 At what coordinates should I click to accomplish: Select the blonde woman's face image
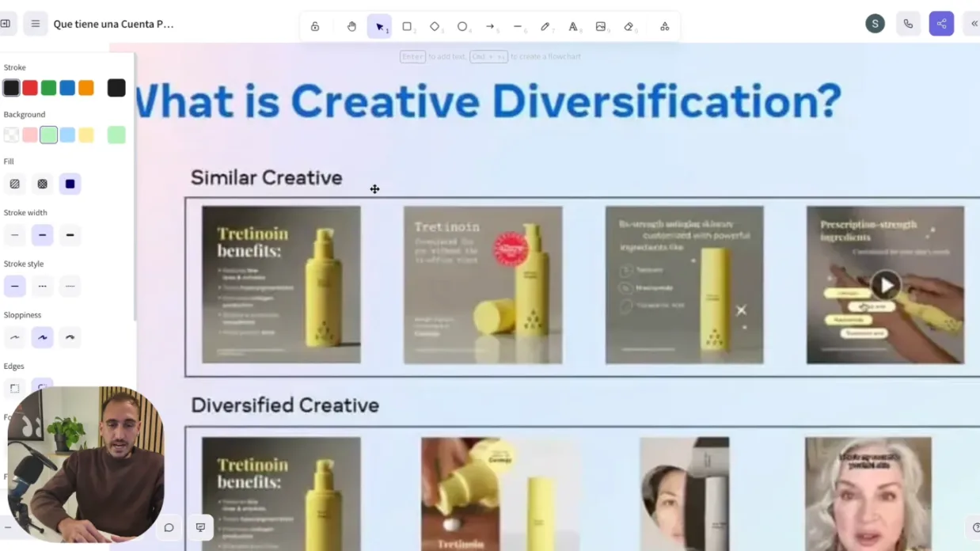point(868,494)
